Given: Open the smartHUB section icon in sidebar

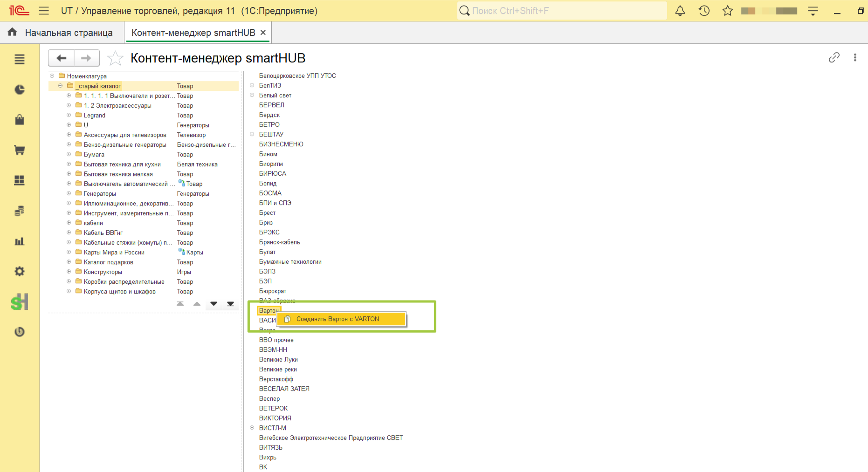Looking at the screenshot, I should click(x=20, y=302).
